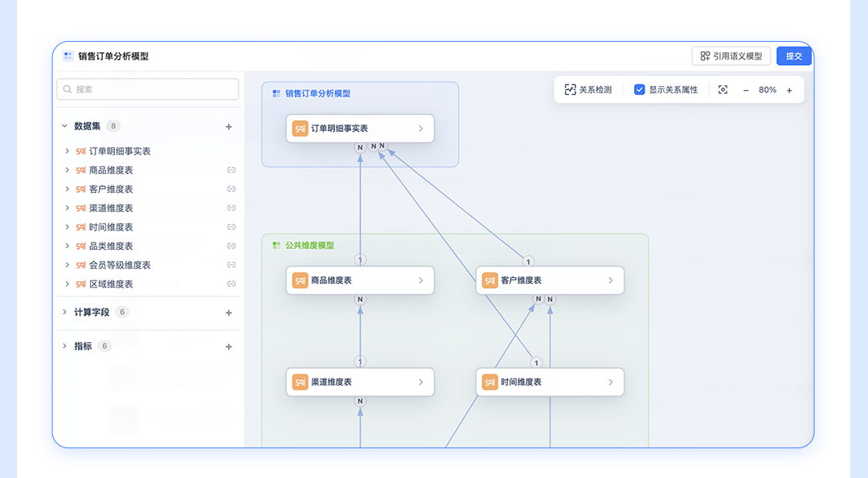Select 订单明细事实表 in the dataset list
868x478 pixels.
[x=120, y=151]
